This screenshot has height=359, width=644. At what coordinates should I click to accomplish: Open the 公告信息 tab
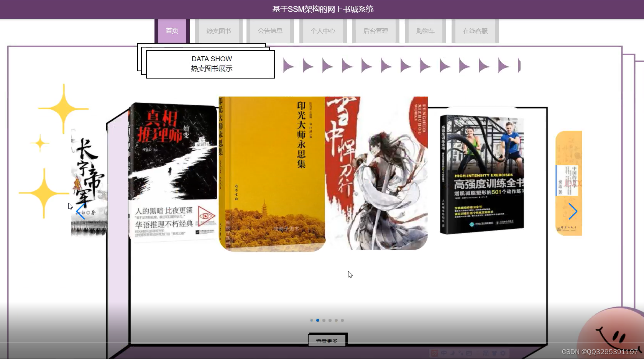[270, 31]
